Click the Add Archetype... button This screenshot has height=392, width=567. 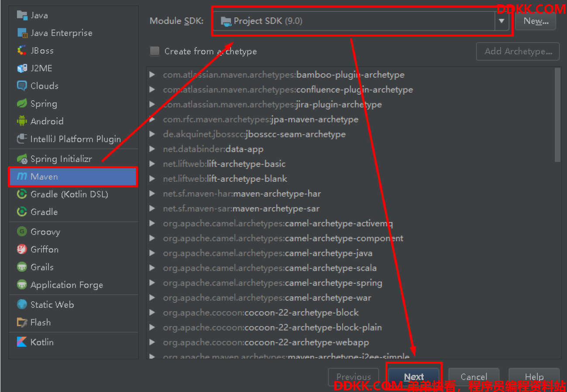[x=518, y=51]
